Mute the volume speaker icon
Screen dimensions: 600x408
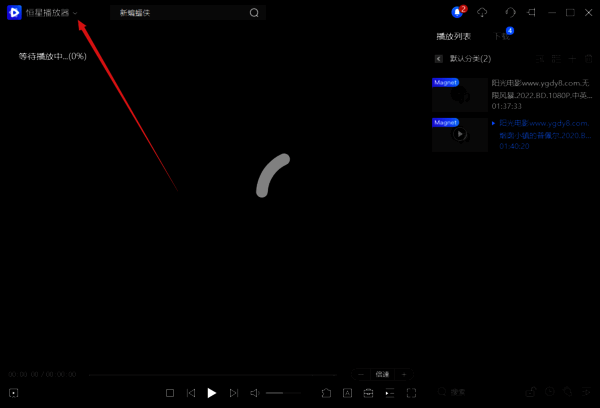(x=255, y=393)
